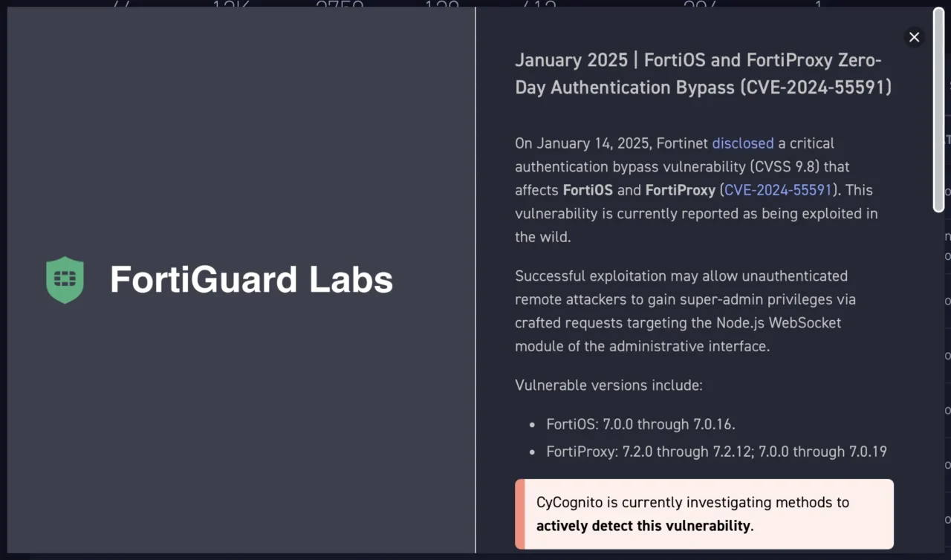Click the bold "FortiOS" word in the first paragraph
951x560 pixels.
pos(588,190)
